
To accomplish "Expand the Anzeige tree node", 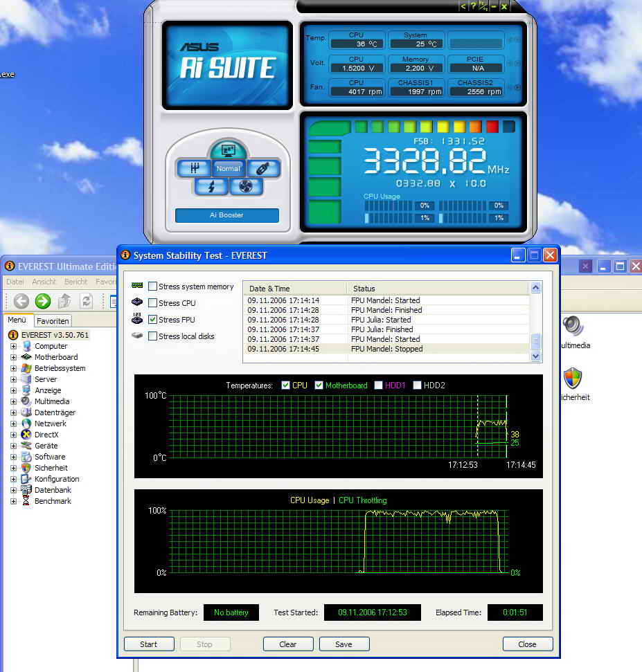I will pos(13,391).
